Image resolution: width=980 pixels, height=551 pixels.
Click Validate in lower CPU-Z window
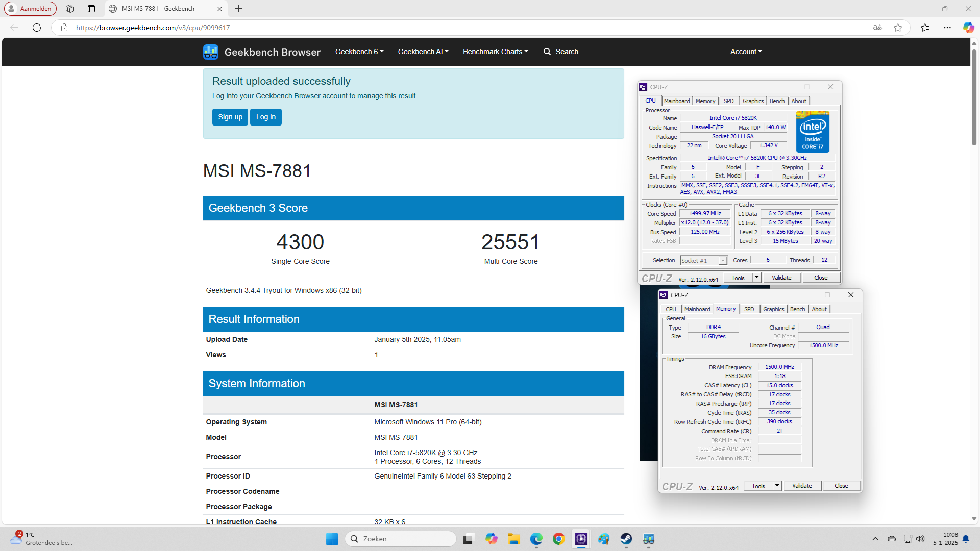pyautogui.click(x=802, y=486)
